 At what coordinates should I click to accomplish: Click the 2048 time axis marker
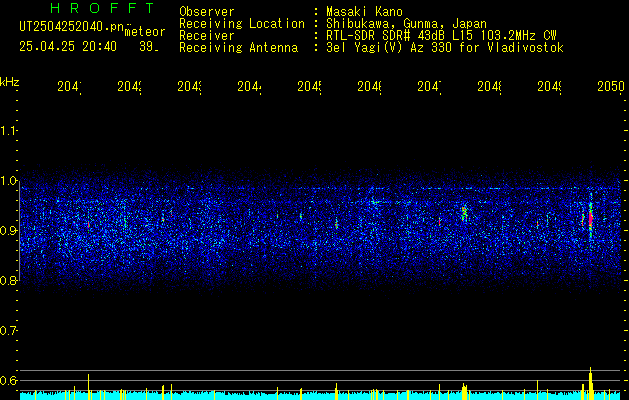(x=489, y=87)
